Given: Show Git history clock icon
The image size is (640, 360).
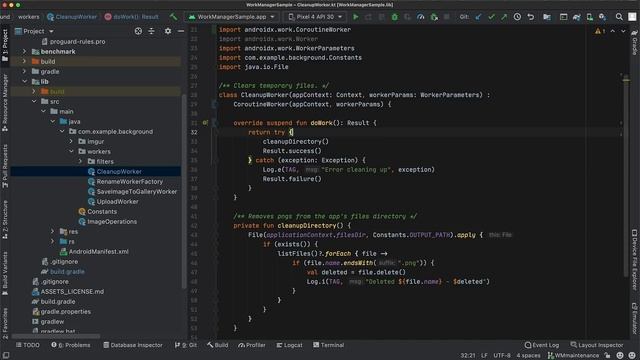Looking at the screenshot, I should [x=517, y=17].
